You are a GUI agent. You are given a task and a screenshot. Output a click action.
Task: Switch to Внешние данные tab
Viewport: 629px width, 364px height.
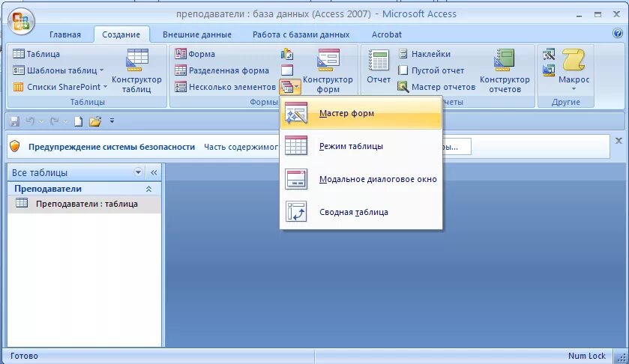[x=197, y=34]
